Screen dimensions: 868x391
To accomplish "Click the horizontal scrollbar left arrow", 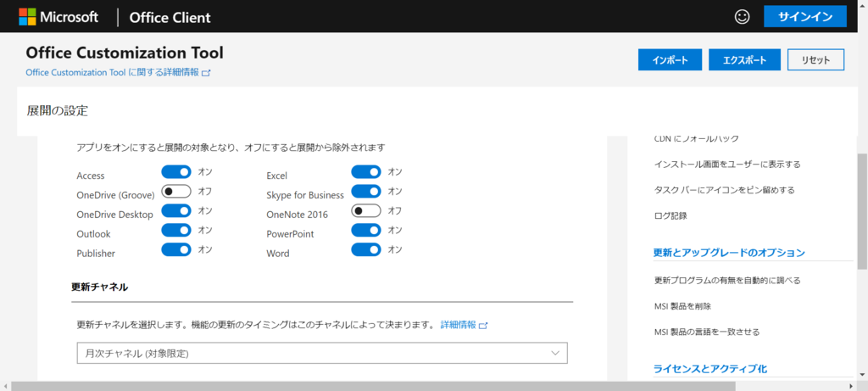I will (5, 386).
